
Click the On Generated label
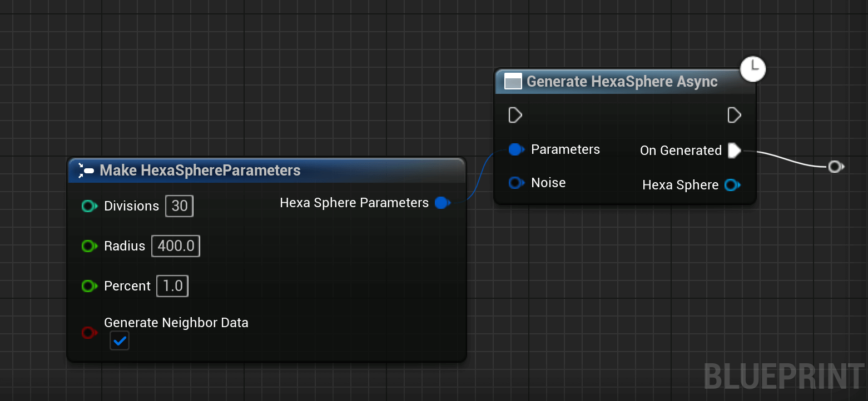[x=681, y=151]
